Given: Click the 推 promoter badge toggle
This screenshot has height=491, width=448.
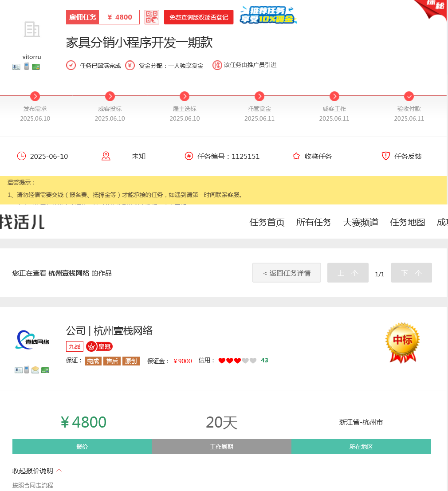Looking at the screenshot, I should (217, 65).
